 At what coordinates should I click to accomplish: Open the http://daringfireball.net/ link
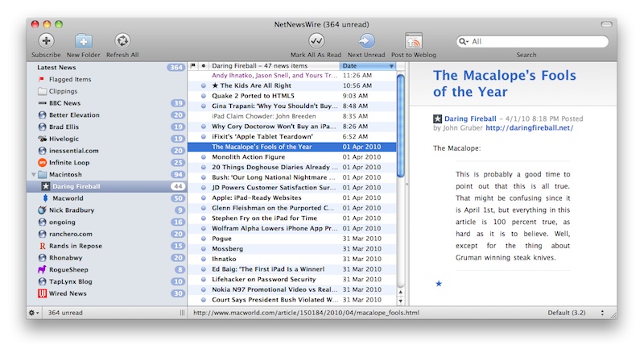530,128
